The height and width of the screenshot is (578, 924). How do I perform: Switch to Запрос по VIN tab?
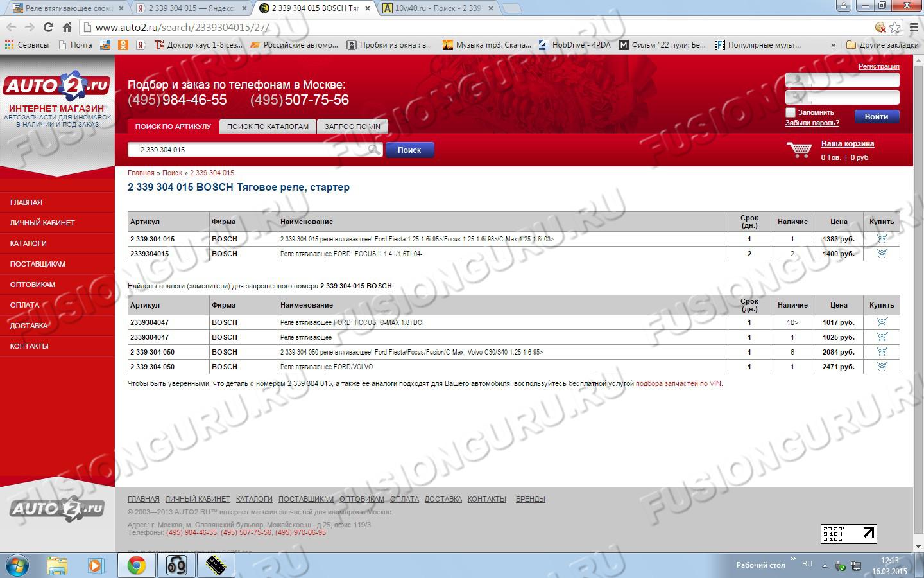pyautogui.click(x=352, y=127)
